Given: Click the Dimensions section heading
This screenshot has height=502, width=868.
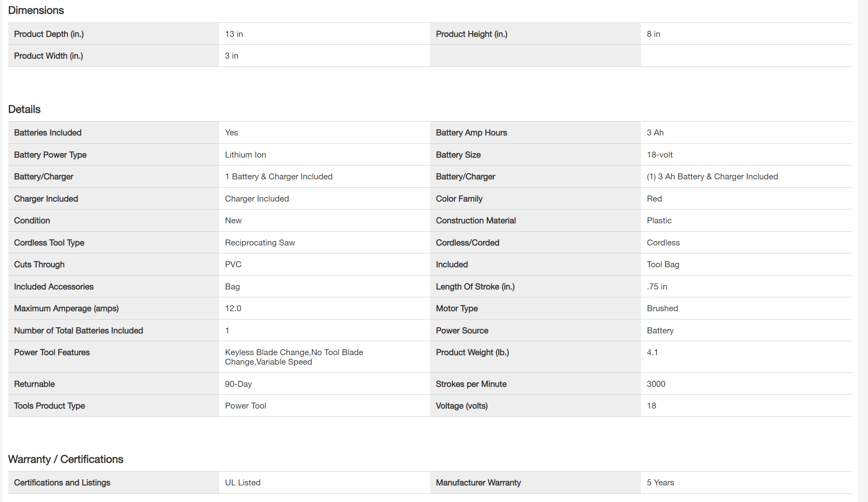Looking at the screenshot, I should coord(36,10).
